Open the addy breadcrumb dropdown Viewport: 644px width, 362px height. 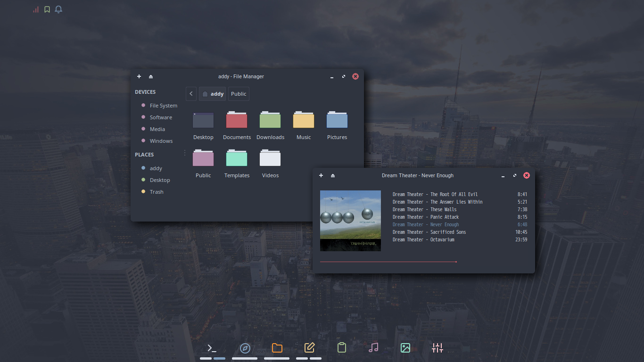point(212,93)
